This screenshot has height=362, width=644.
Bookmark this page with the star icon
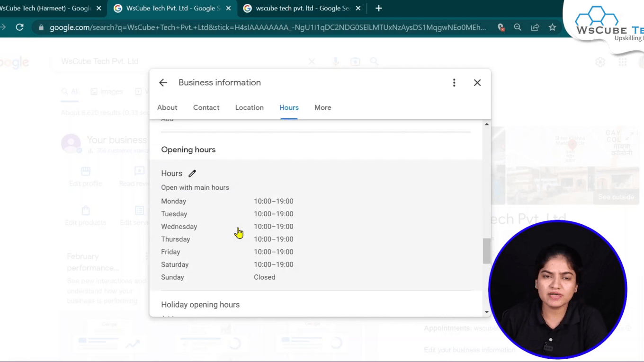click(x=552, y=27)
